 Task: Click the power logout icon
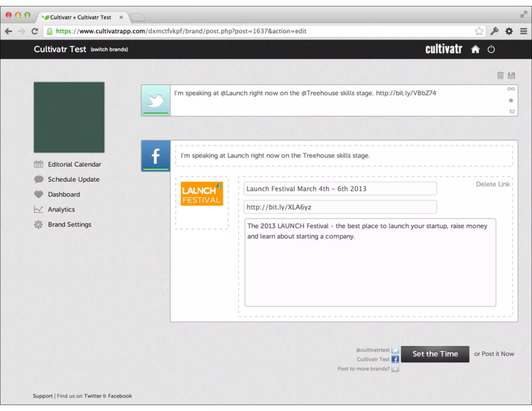pos(491,49)
